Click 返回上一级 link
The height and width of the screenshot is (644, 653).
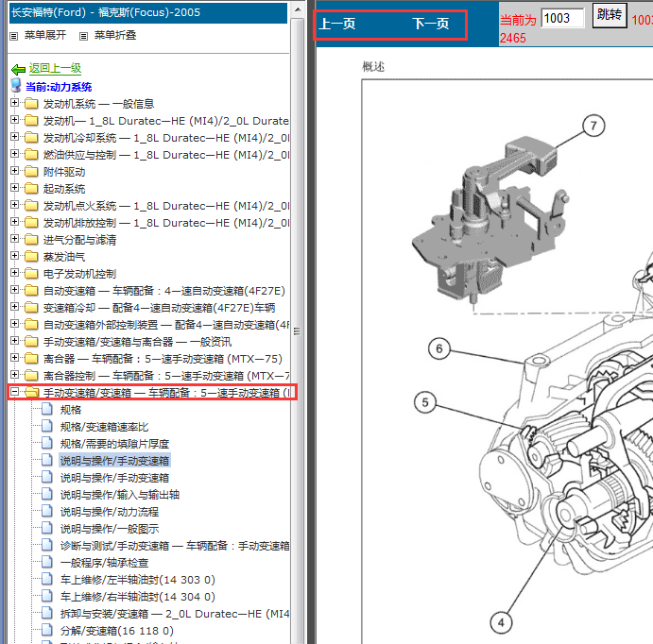coord(55,68)
